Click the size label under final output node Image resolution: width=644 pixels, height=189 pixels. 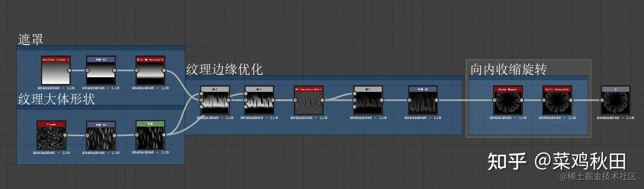click(616, 118)
